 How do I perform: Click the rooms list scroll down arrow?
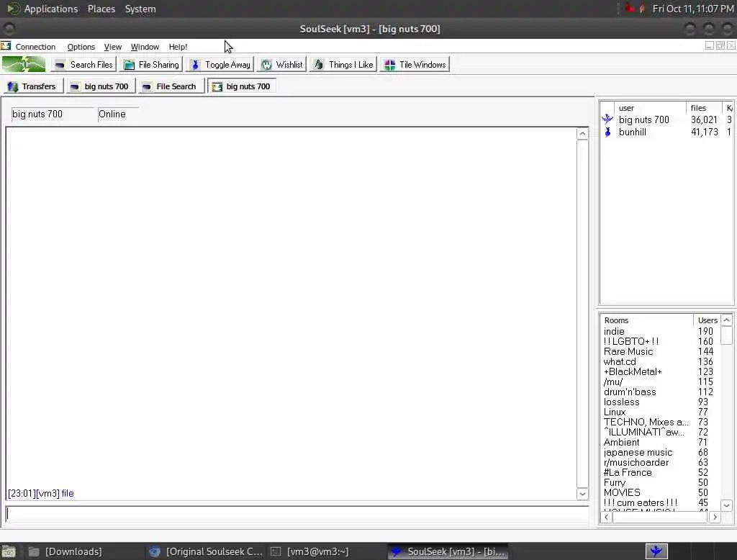pos(727,505)
